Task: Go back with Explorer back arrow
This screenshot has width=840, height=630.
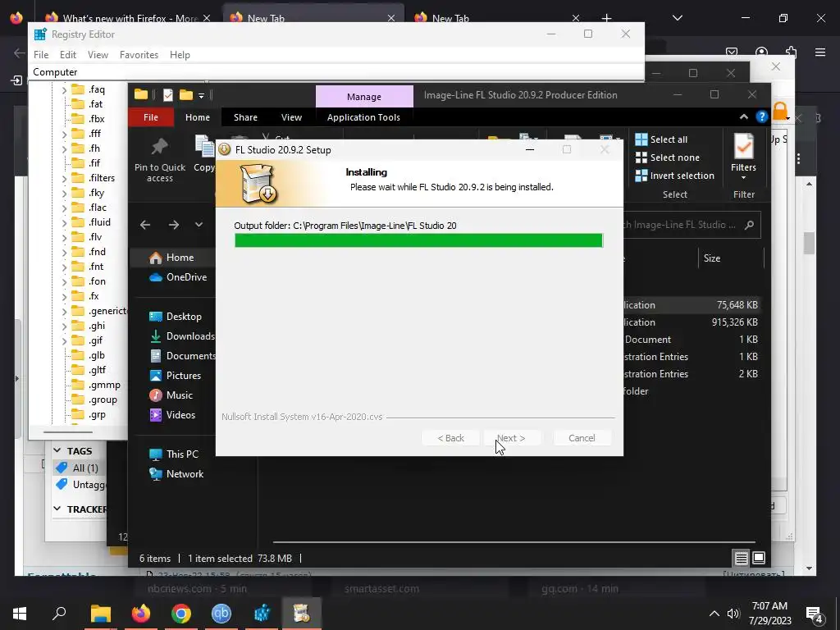Action: (145, 225)
